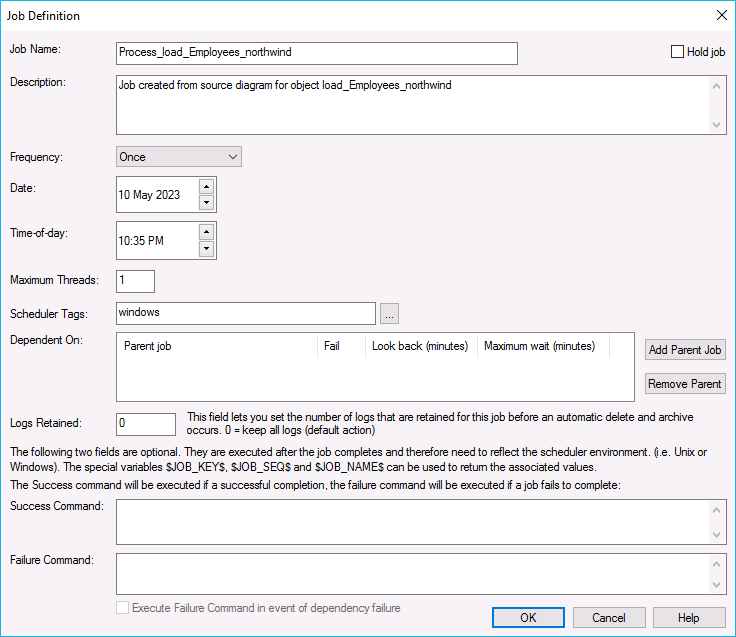Decrease Time-of-day with down spinner arrow
The height and width of the screenshot is (637, 736).
pos(206,248)
